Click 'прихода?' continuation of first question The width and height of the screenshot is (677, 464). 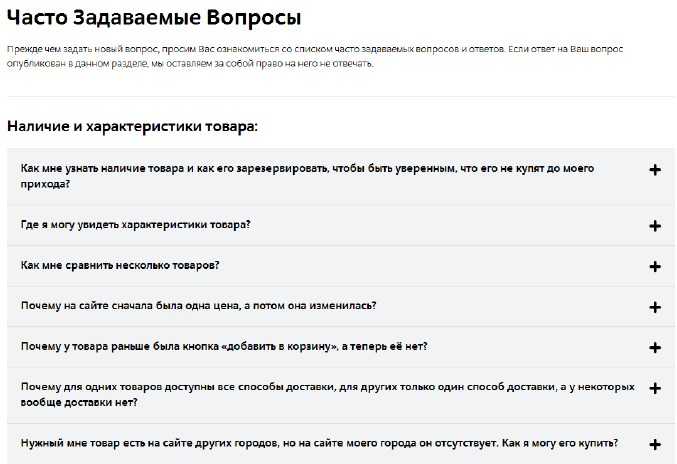coord(45,184)
